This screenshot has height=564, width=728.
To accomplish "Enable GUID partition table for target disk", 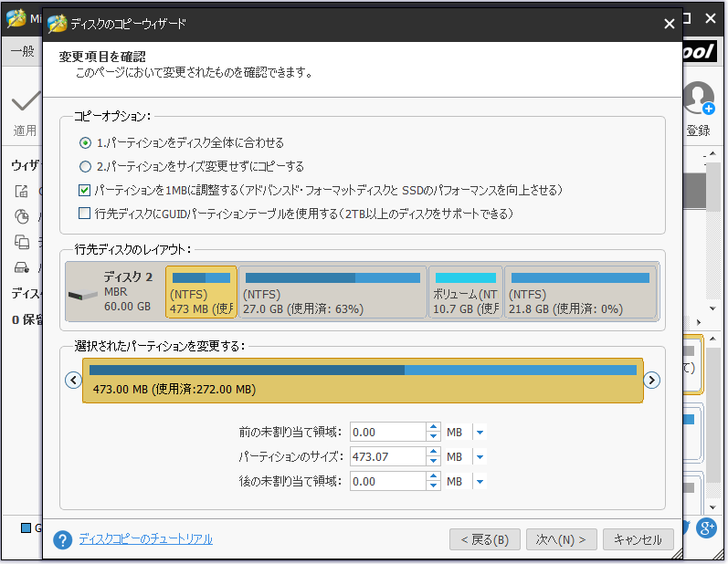I will (x=85, y=214).
